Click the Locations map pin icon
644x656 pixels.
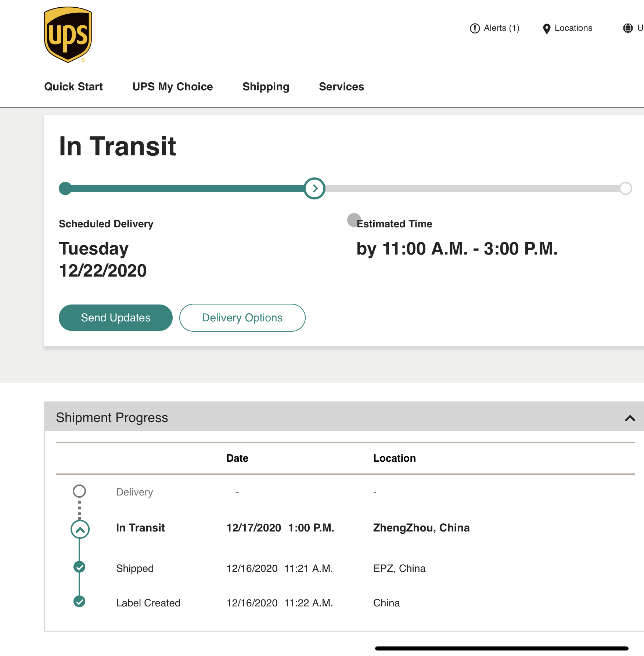pyautogui.click(x=546, y=29)
